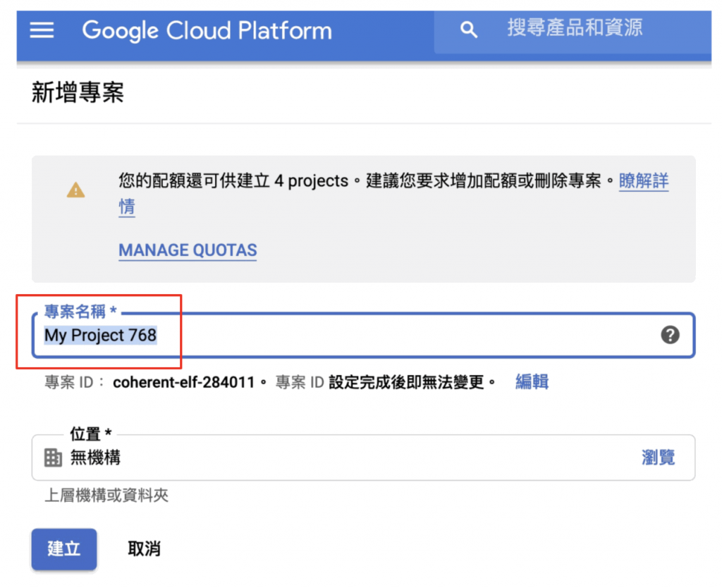Focus the 搜尋產品和資源 search box
The height and width of the screenshot is (588, 722).
(573, 31)
